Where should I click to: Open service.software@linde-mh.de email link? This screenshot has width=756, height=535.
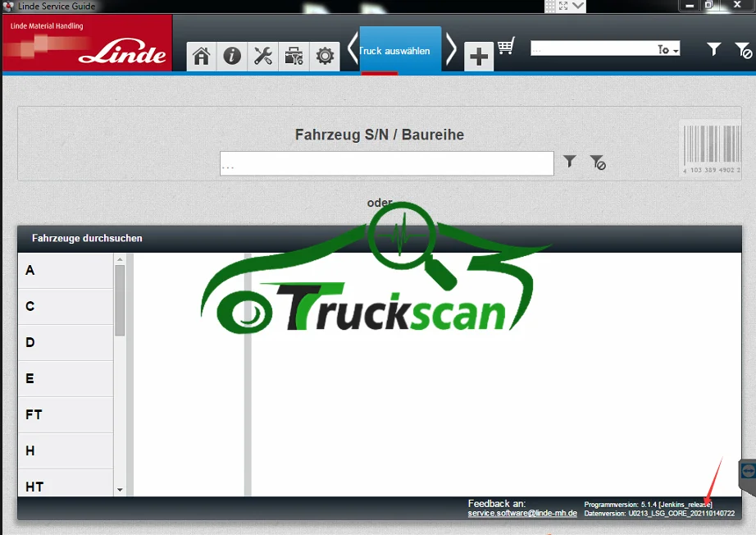click(x=522, y=513)
